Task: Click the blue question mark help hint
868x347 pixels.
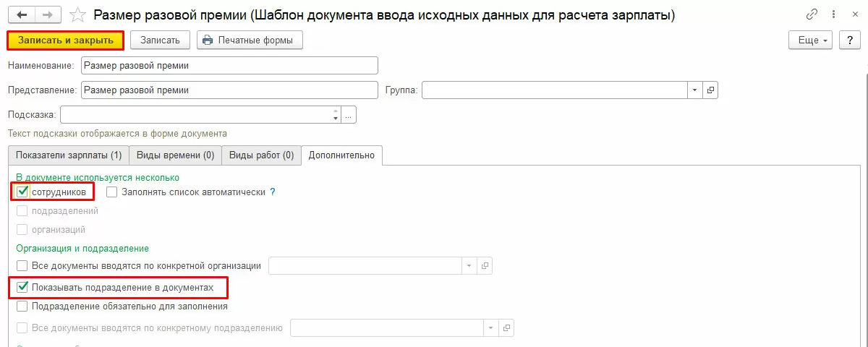Action: (x=273, y=192)
